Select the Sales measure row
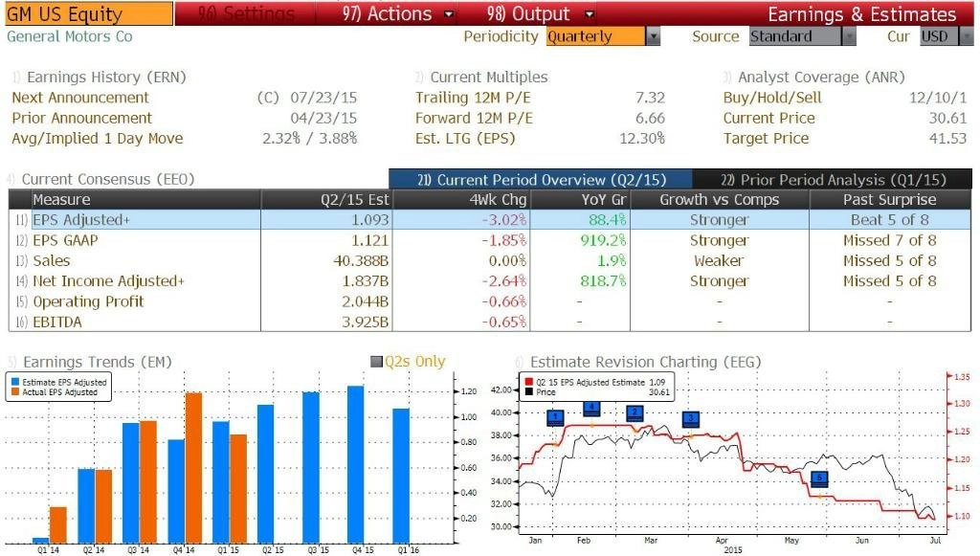The height and width of the screenshot is (556, 980). tap(490, 260)
